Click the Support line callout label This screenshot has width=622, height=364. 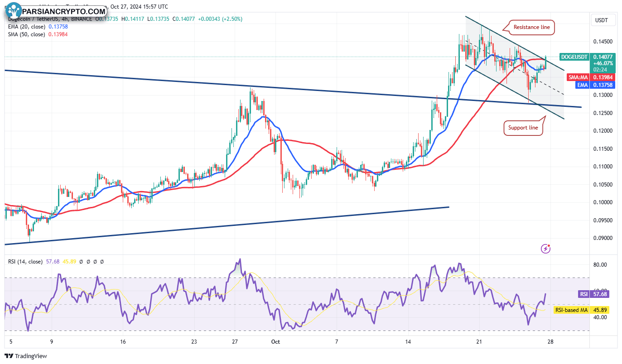523,128
